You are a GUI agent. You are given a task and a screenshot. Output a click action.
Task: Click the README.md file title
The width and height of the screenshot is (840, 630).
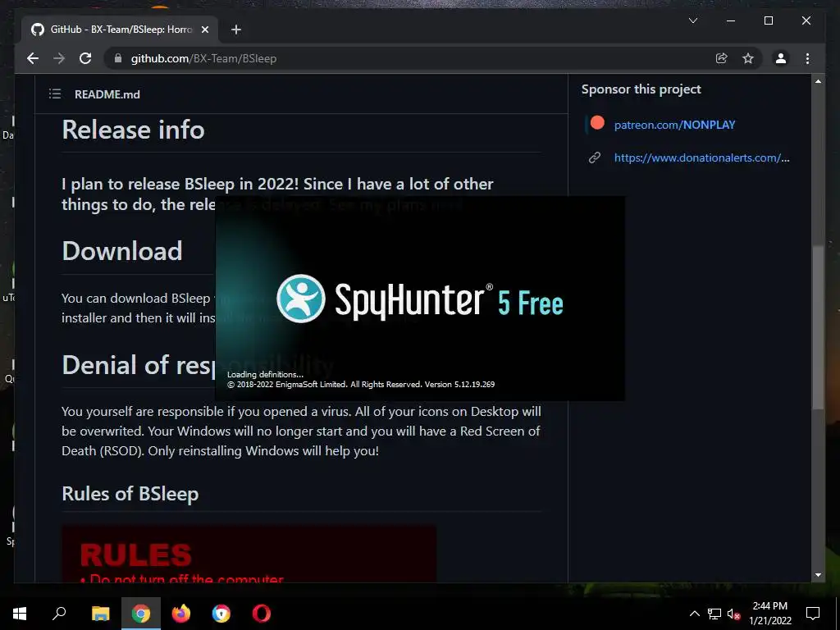pos(107,94)
